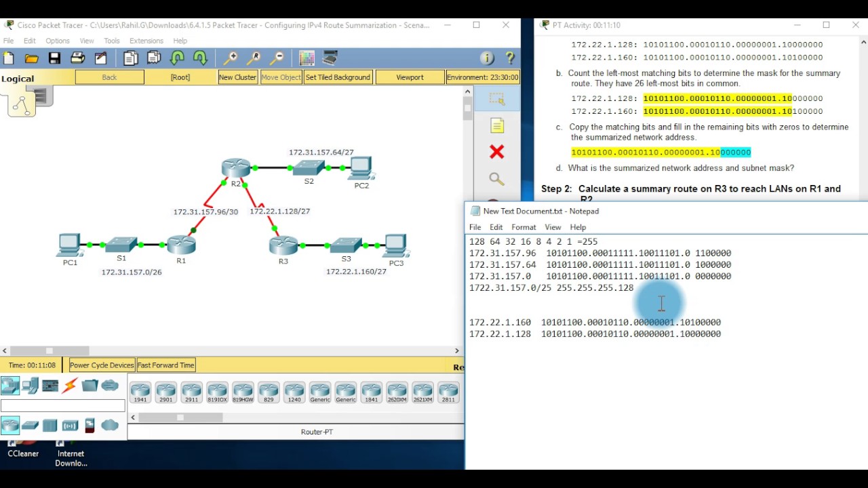The width and height of the screenshot is (868, 488).
Task: Open Packet Tracer File menu
Action: (x=8, y=41)
